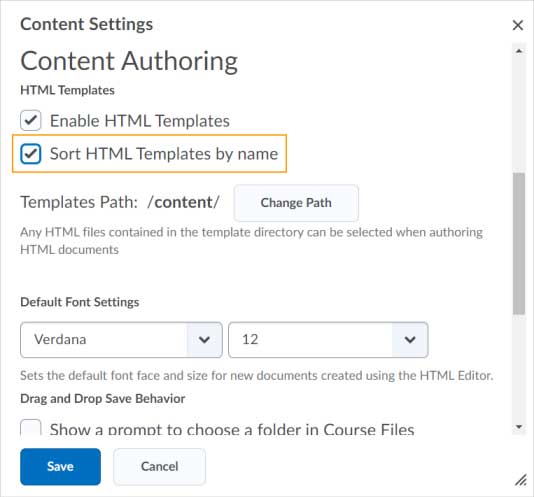Image resolution: width=534 pixels, height=497 pixels.
Task: Toggle Sort HTML Templates by name
Action: (31, 154)
